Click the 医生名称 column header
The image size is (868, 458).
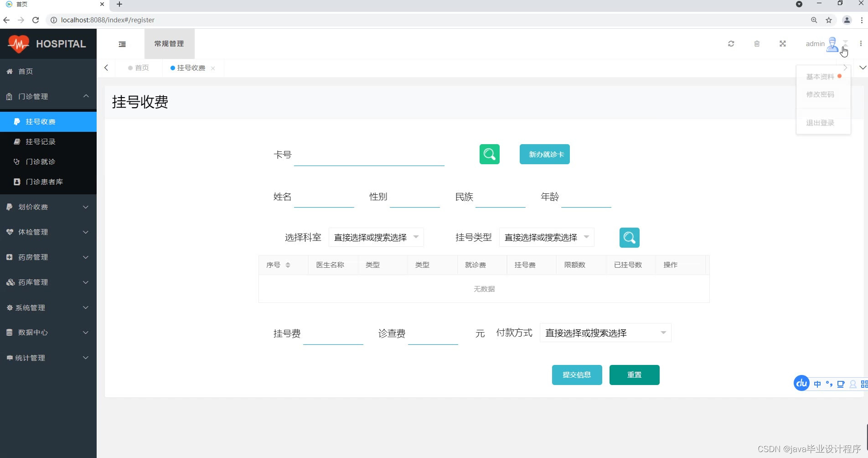(333, 265)
